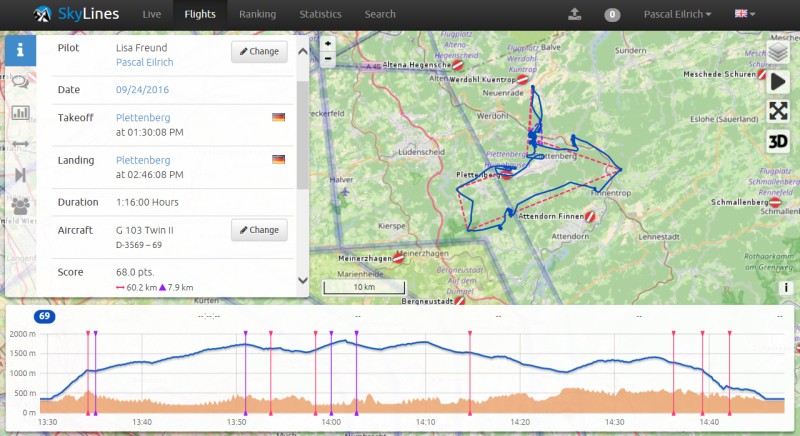The height and width of the screenshot is (436, 800).
Task: Expand the Pascal Eilrich user menu
Action: click(x=677, y=14)
